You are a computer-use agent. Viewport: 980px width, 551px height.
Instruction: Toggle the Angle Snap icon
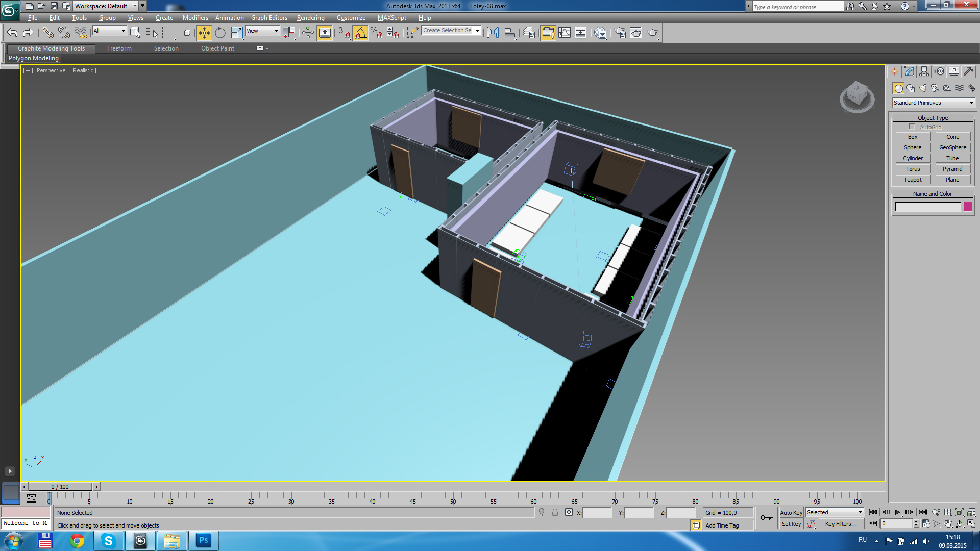(360, 33)
